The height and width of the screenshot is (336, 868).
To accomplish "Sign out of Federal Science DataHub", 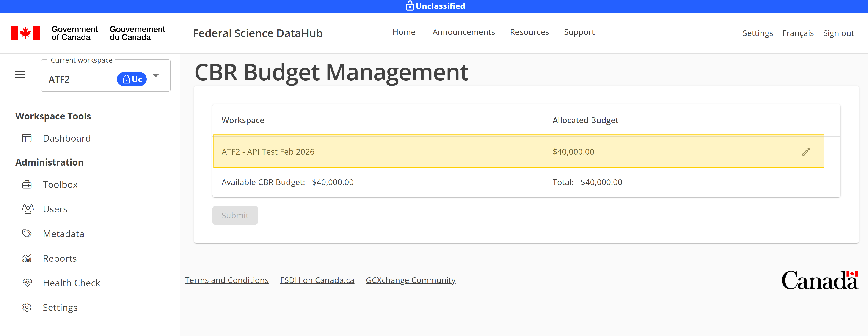I will (x=838, y=33).
